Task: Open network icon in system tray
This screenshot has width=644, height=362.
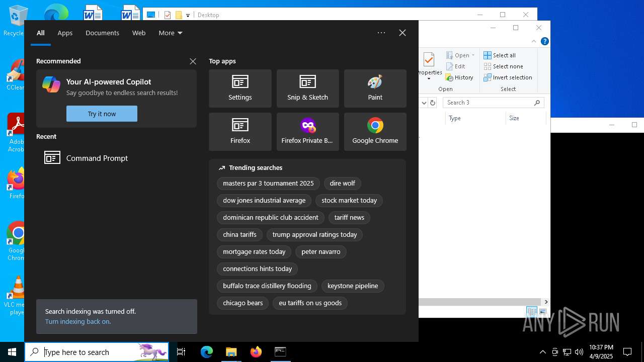Action: coord(567,352)
